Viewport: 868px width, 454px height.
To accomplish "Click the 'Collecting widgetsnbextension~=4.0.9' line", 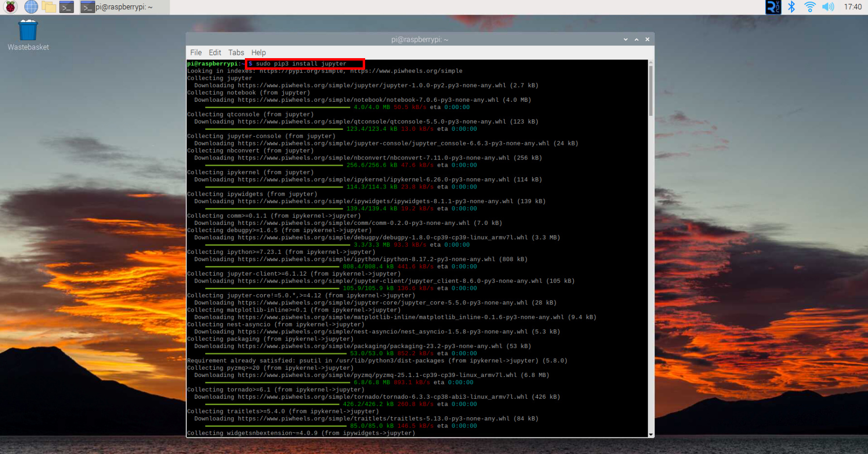I will (301, 433).
